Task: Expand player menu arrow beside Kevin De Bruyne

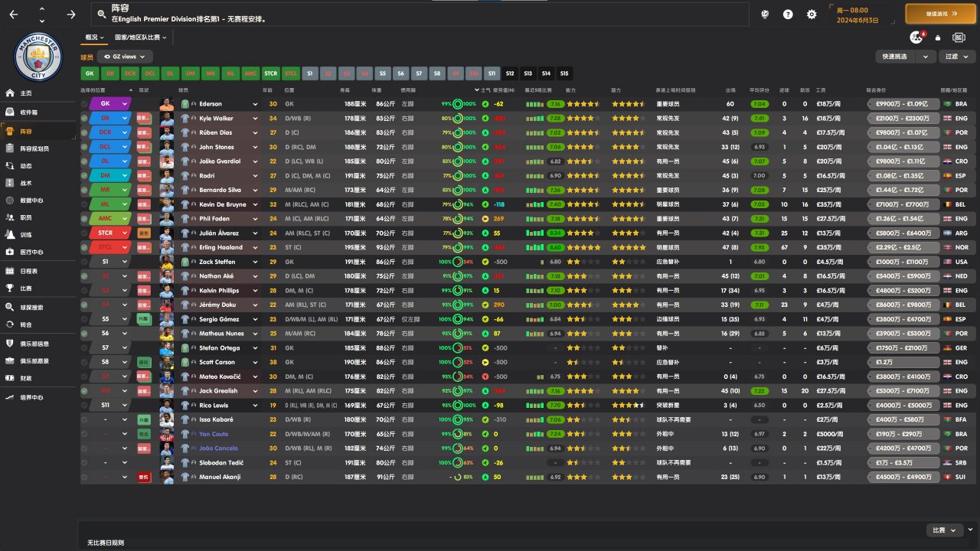Action: click(x=256, y=204)
